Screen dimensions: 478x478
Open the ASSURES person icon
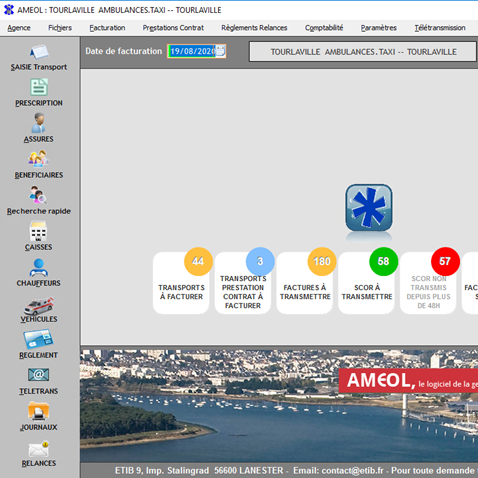(39, 123)
